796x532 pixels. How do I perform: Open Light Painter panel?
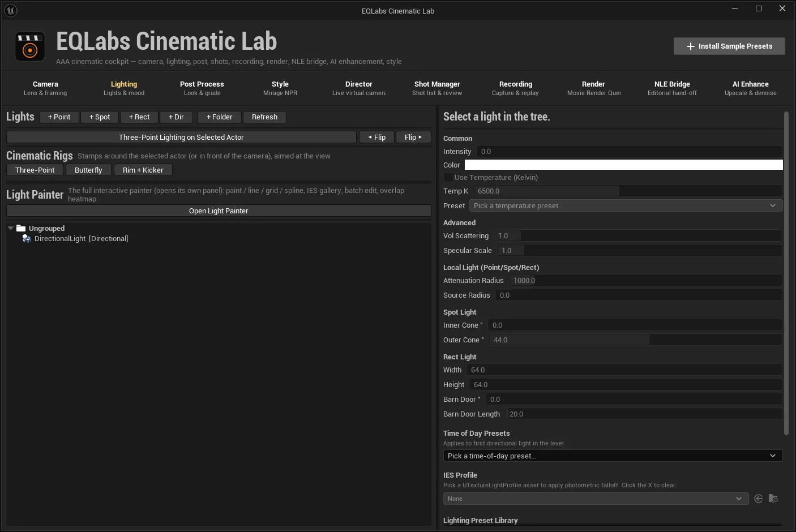pyautogui.click(x=219, y=211)
